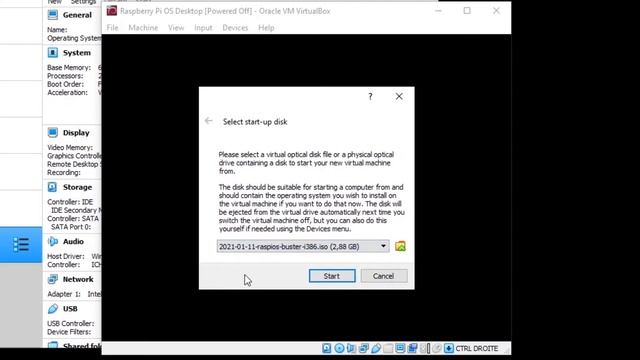Viewport: 640px width, 360px height.
Task: Maximize the Raspberry Pi OS VM window
Action: [467, 11]
